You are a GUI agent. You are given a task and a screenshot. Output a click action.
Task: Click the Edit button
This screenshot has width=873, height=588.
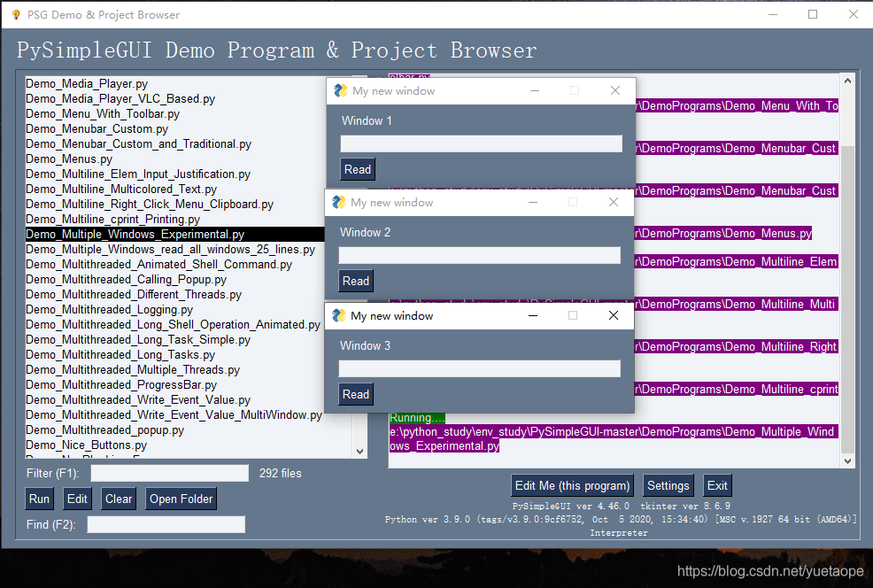coord(77,499)
